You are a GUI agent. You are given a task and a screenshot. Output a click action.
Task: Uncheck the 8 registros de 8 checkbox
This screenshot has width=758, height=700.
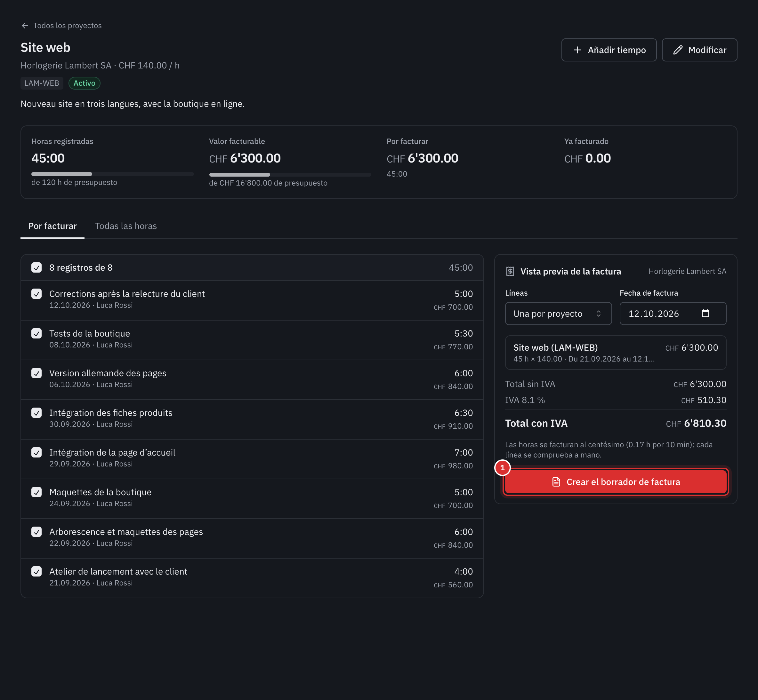point(36,267)
